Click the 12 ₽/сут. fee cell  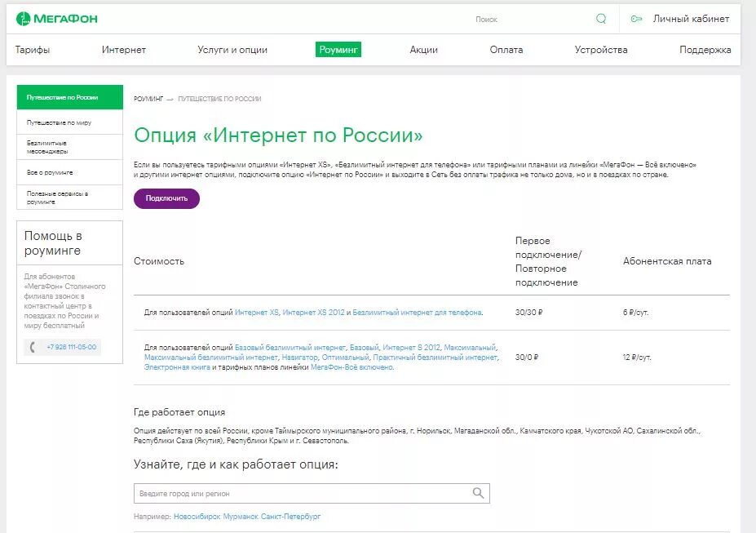(637, 358)
